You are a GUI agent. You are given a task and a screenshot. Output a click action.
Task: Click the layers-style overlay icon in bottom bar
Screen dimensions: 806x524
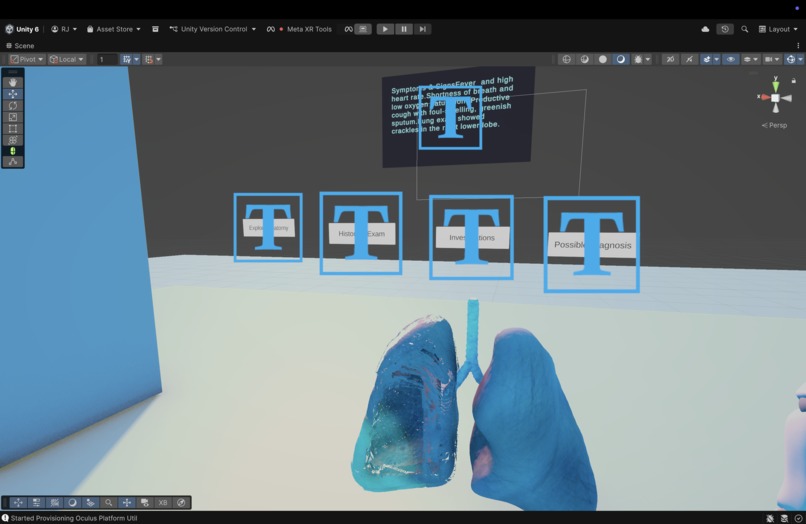(90, 502)
